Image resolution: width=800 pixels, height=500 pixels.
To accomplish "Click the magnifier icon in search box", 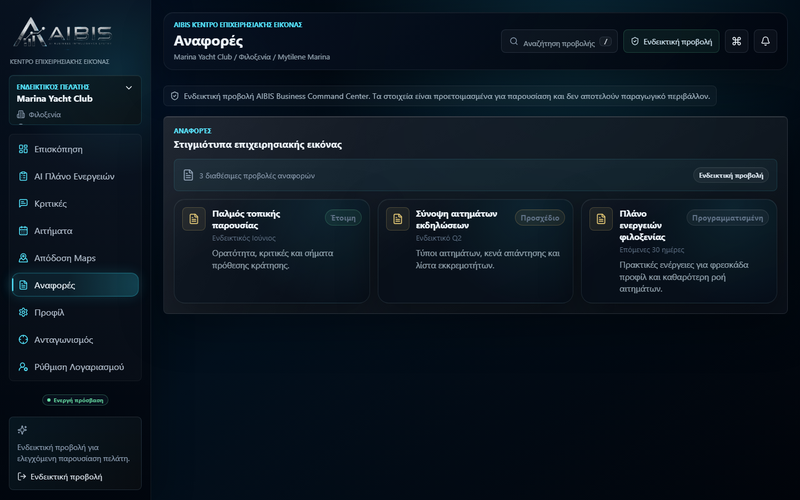I will tap(514, 41).
